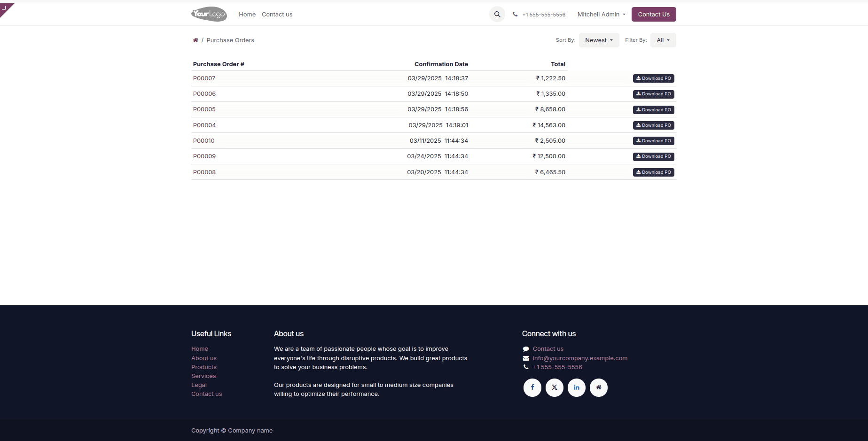Open purchase order P00008

pyautogui.click(x=204, y=172)
